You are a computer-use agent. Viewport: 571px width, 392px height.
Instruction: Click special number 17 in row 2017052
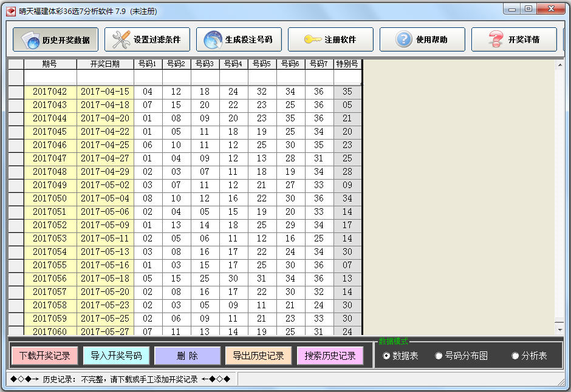(347, 225)
